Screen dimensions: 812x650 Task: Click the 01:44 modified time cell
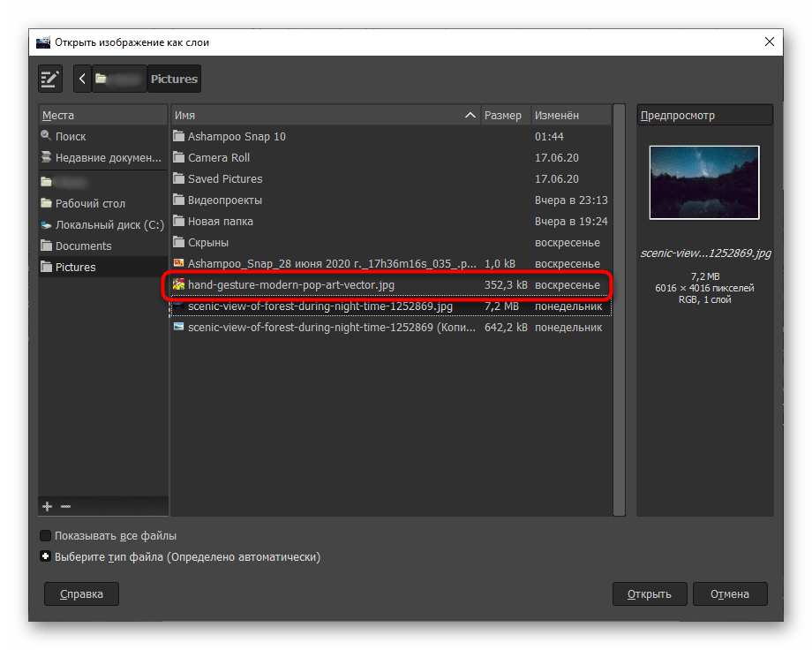[x=549, y=136]
